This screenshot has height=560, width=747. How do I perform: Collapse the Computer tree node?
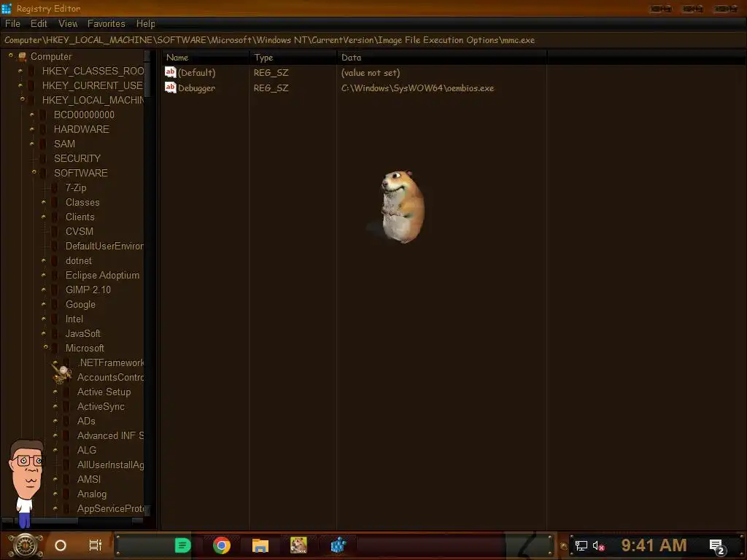tap(10, 55)
